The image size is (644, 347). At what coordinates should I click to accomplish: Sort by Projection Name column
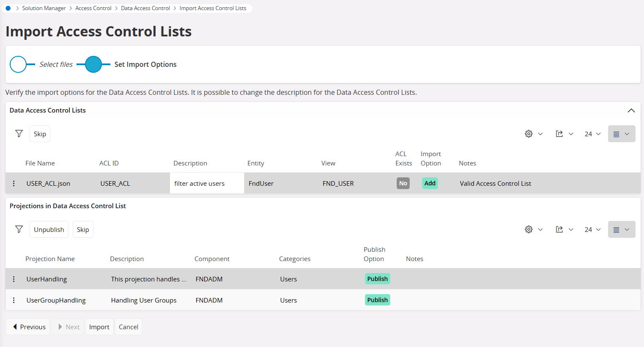click(x=50, y=259)
